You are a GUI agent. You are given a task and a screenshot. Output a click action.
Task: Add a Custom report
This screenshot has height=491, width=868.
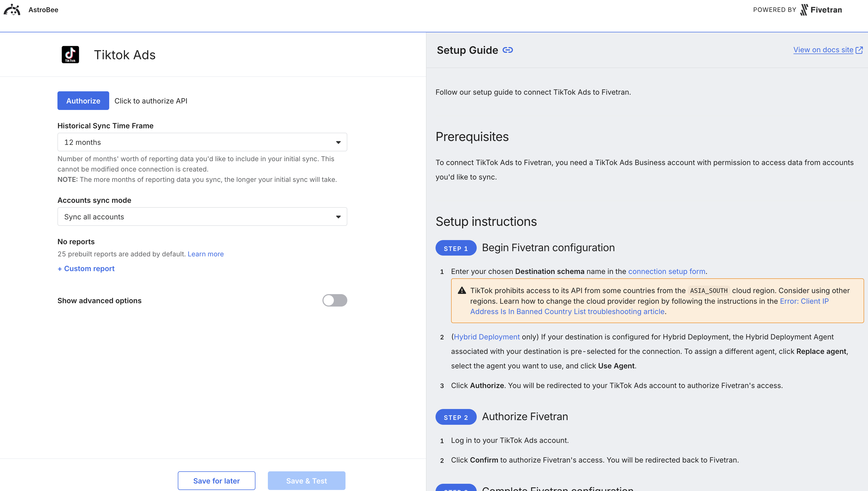pyautogui.click(x=86, y=269)
